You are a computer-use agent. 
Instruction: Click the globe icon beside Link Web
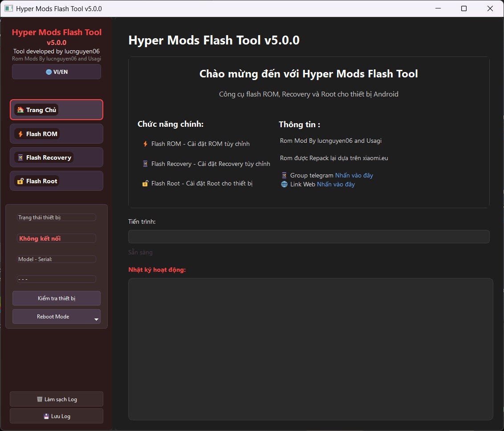coord(284,184)
